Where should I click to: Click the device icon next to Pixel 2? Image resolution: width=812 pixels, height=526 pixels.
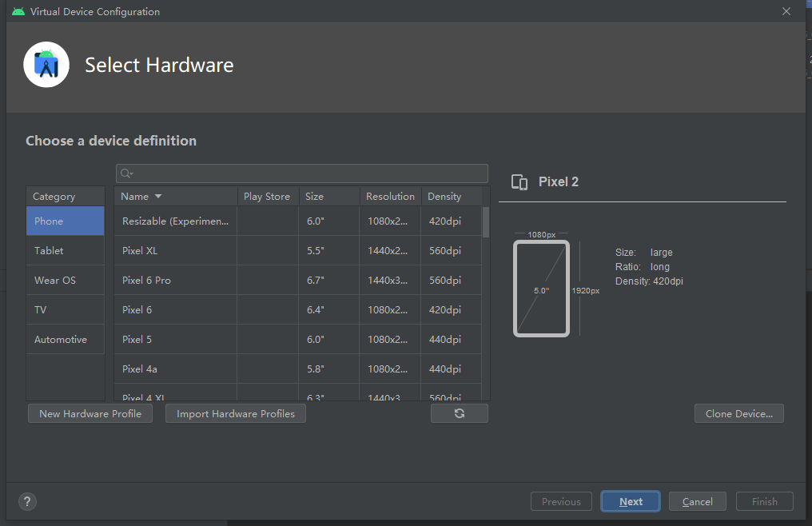(519, 182)
